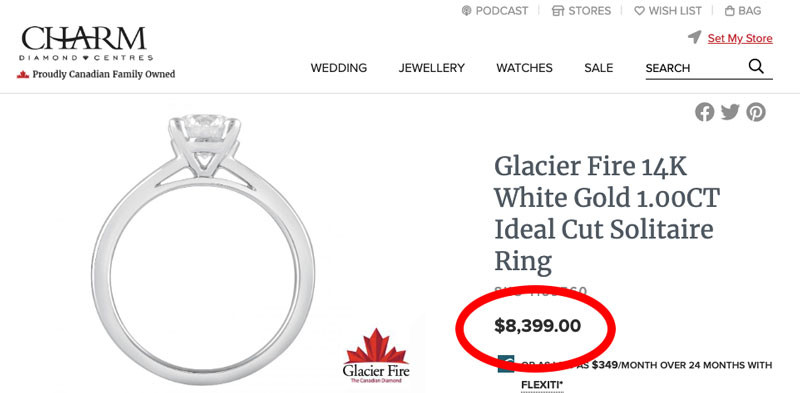Open the Wedding menu
800x393 pixels.
[339, 68]
